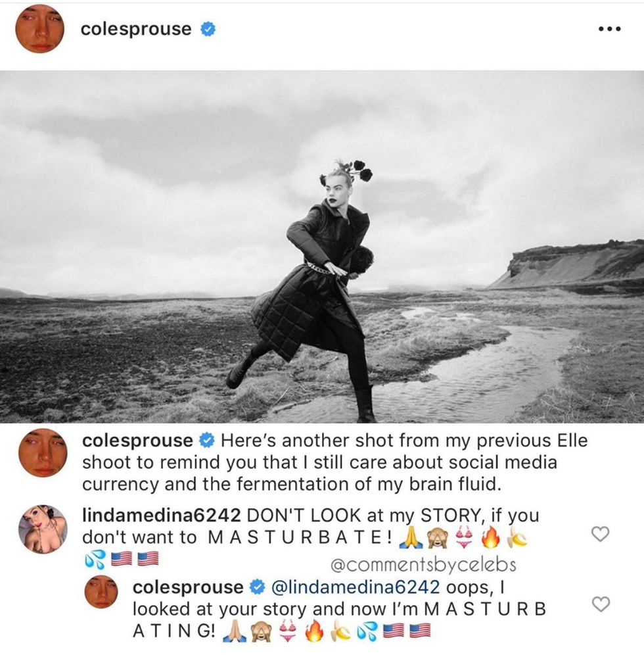
Task: Click the colesprouse username in the reply
Action: tap(188, 587)
